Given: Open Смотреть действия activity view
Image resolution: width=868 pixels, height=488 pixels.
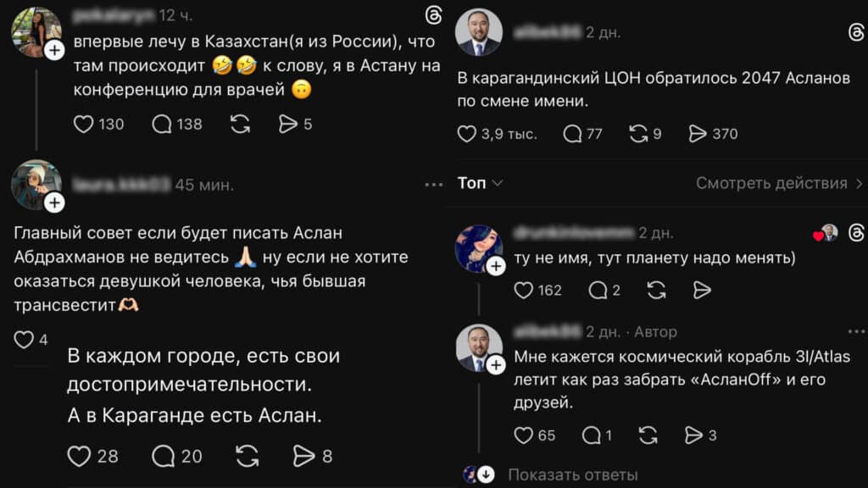Looking at the screenshot, I should (x=779, y=183).
